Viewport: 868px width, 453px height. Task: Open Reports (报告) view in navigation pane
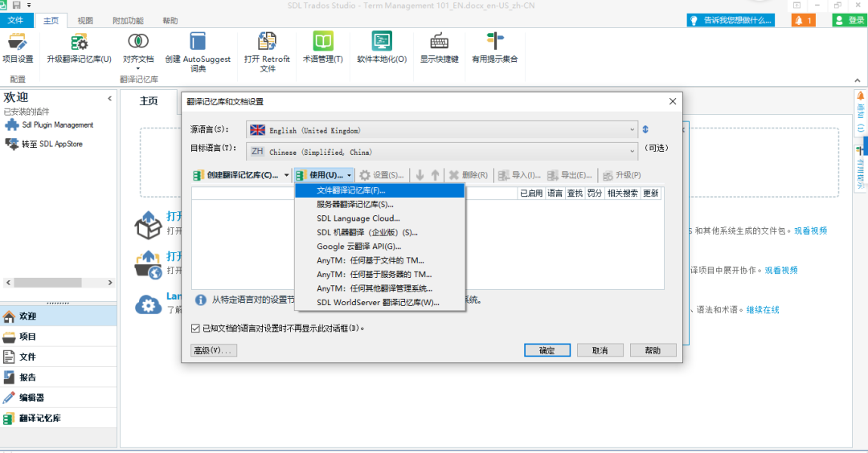pos(58,377)
